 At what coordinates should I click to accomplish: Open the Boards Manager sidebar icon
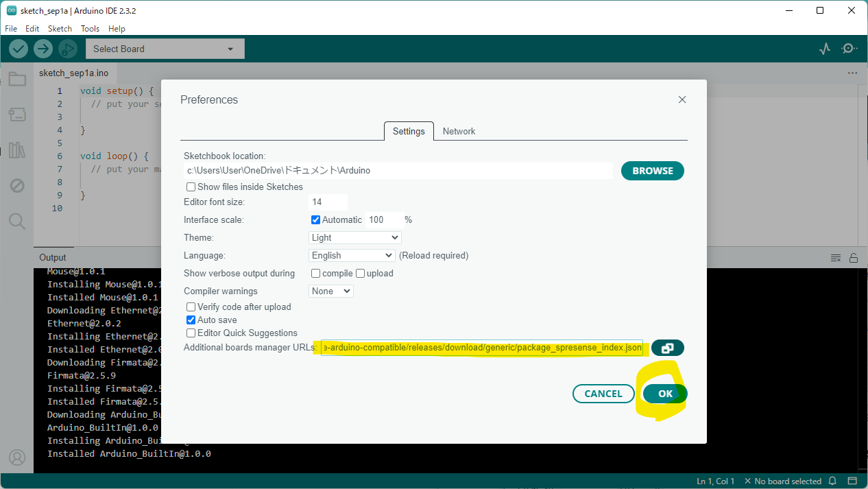coord(17,115)
